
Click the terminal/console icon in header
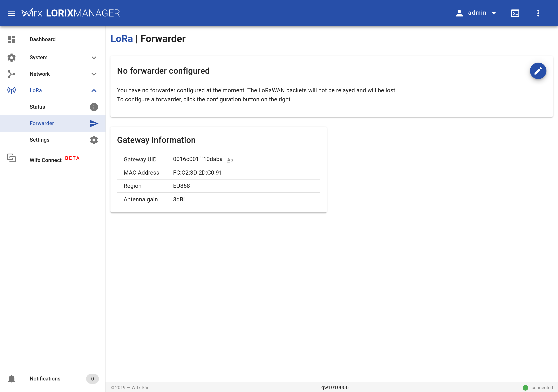pyautogui.click(x=515, y=13)
